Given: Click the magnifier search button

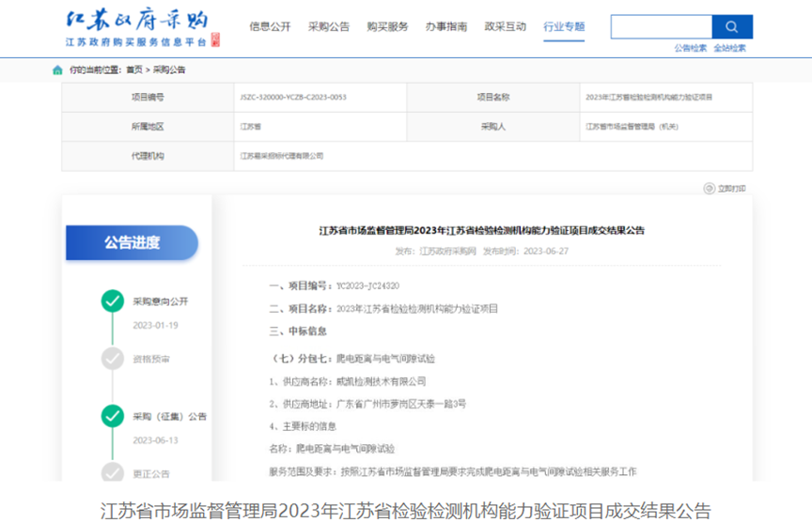Looking at the screenshot, I should [x=731, y=27].
